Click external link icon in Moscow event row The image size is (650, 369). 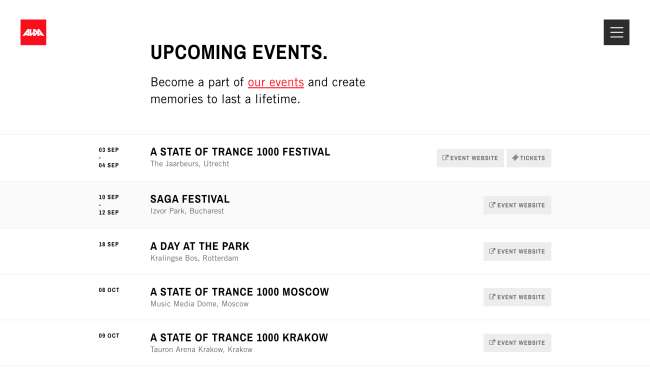(492, 297)
